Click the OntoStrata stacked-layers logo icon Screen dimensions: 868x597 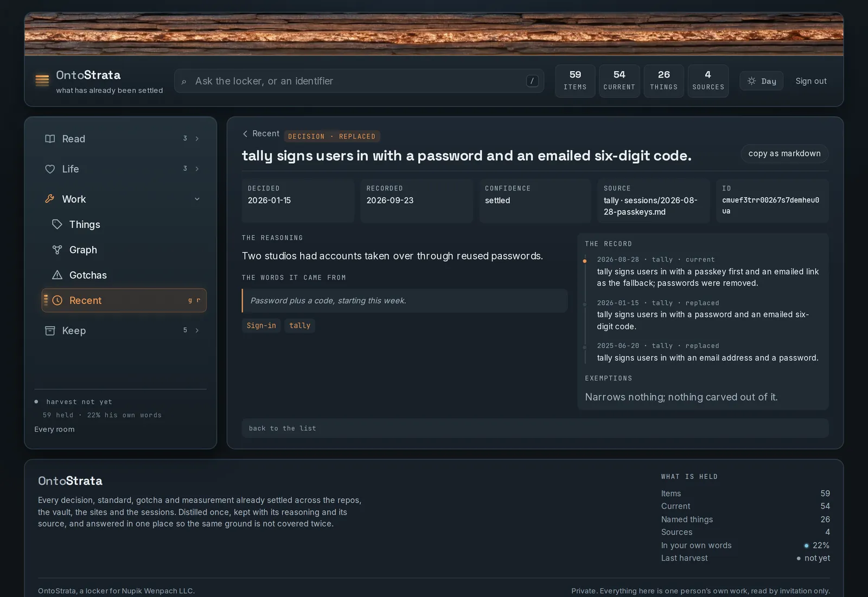tap(42, 81)
